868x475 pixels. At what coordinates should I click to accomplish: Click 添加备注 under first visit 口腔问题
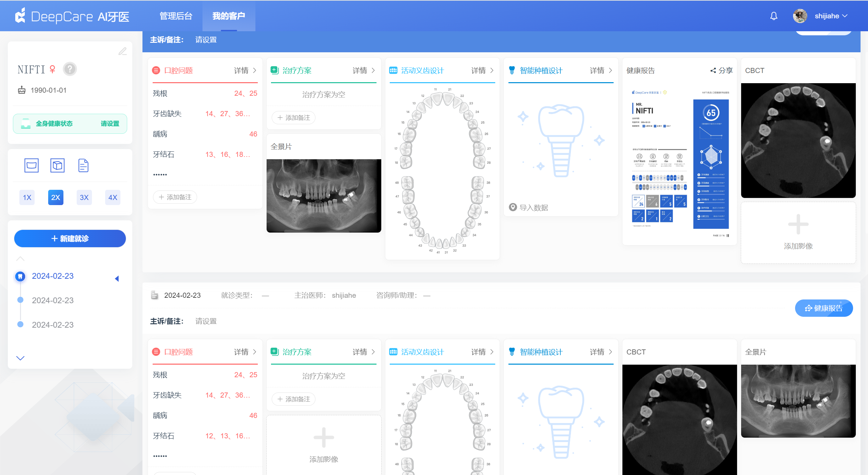click(175, 197)
